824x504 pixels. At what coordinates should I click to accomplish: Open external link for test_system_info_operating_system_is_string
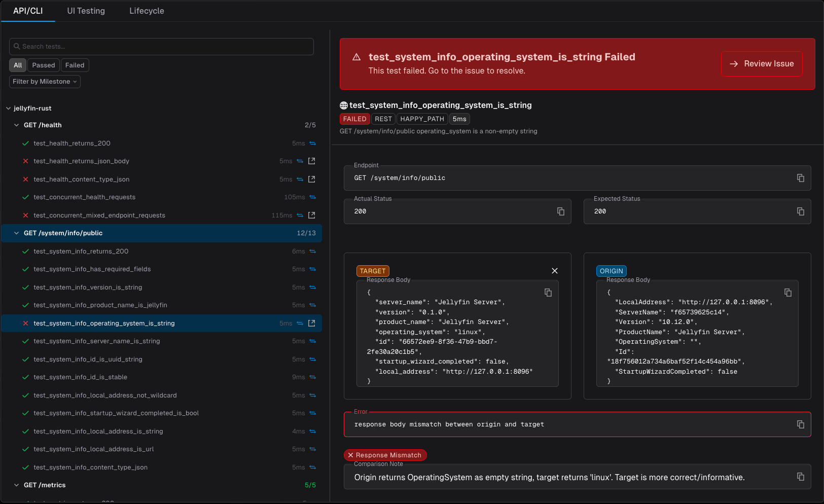[312, 323]
